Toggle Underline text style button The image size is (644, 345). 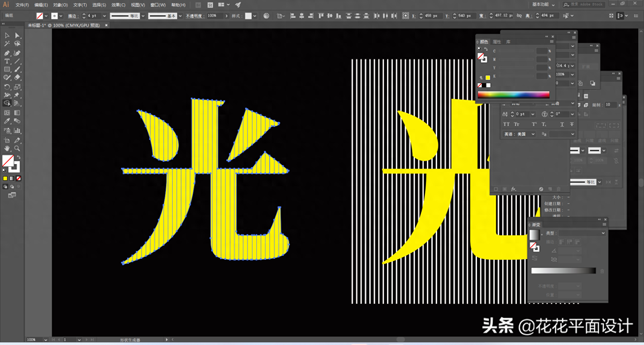pyautogui.click(x=562, y=124)
